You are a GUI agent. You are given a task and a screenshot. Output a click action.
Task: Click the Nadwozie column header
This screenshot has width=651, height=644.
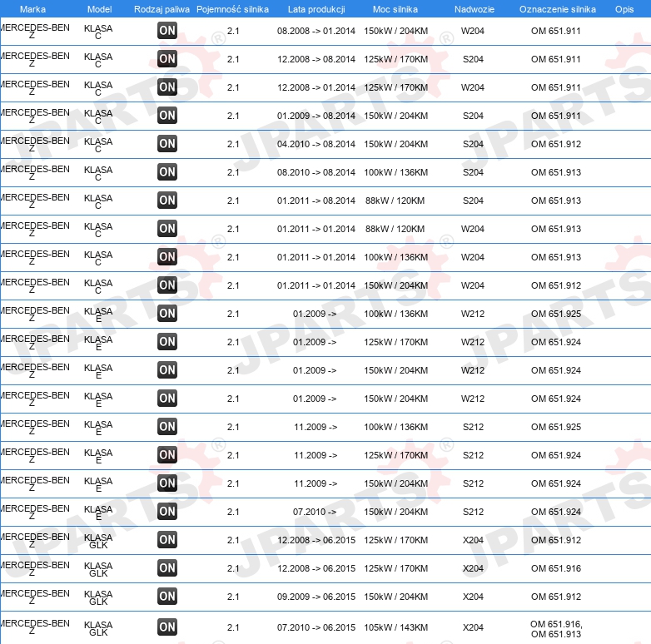(475, 9)
